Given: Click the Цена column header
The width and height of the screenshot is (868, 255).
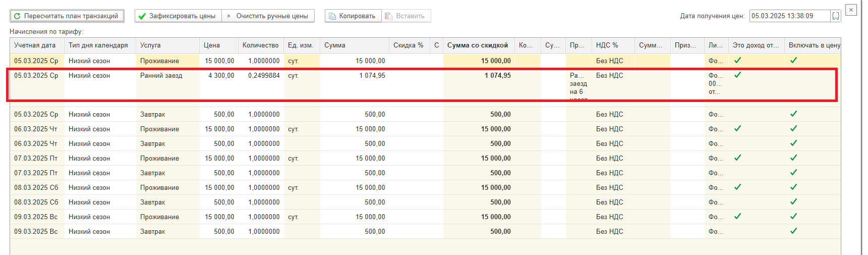Looking at the screenshot, I should (219, 45).
